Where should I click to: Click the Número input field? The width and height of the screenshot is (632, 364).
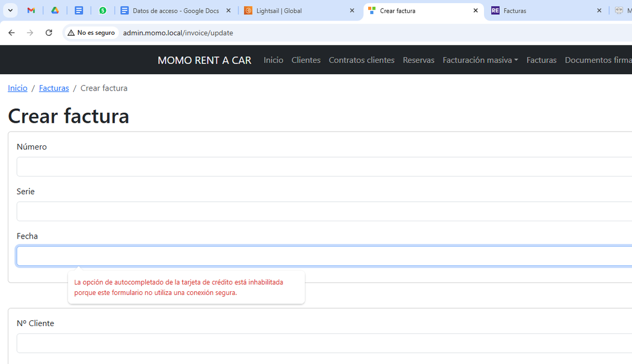(324, 166)
